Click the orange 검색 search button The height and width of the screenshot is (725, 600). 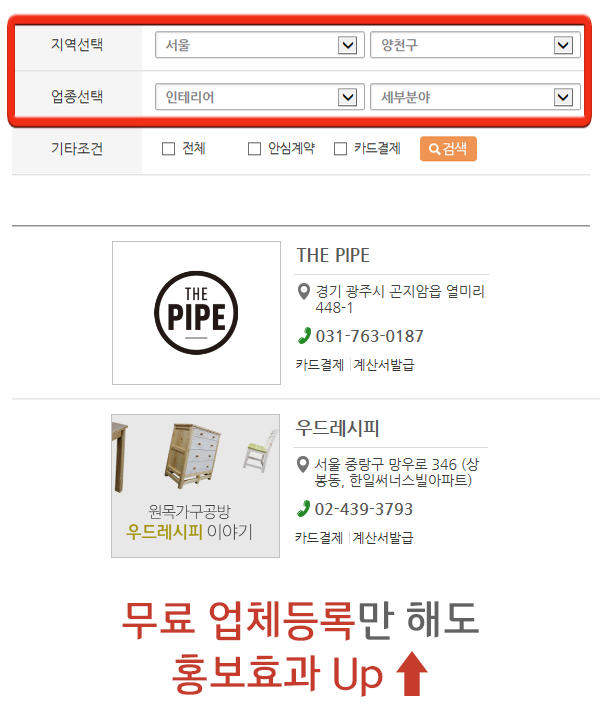click(448, 149)
